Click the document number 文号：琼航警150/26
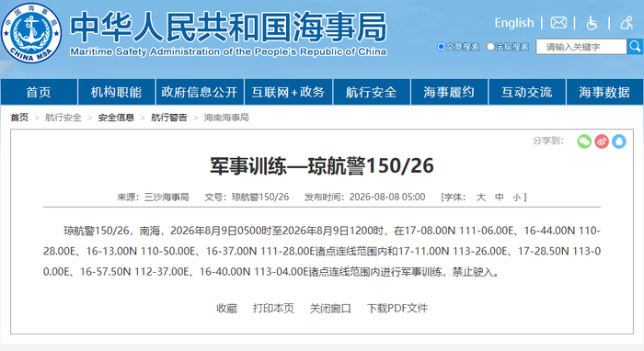The image size is (644, 351). point(247,198)
